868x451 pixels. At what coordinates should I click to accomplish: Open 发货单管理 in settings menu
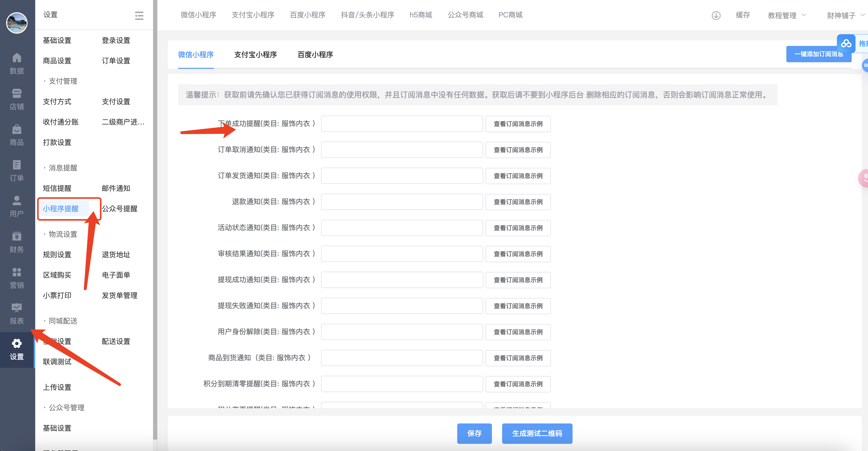click(120, 295)
